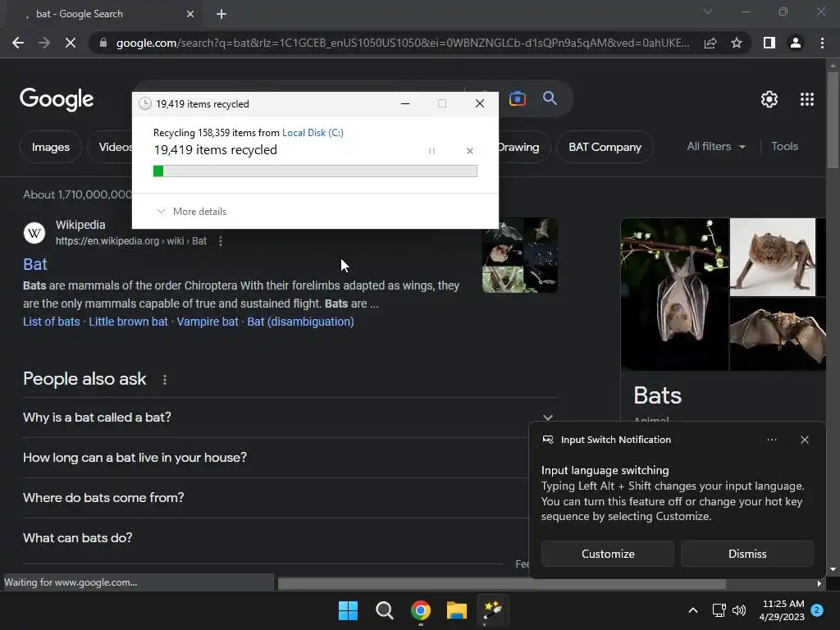Open Windows taskbar search
Image resolution: width=840 pixels, height=630 pixels.
[384, 610]
